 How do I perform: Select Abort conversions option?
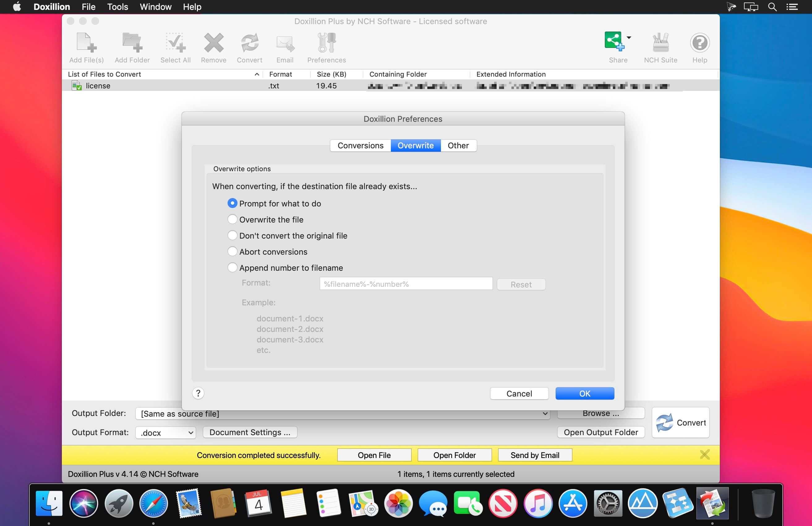click(232, 251)
